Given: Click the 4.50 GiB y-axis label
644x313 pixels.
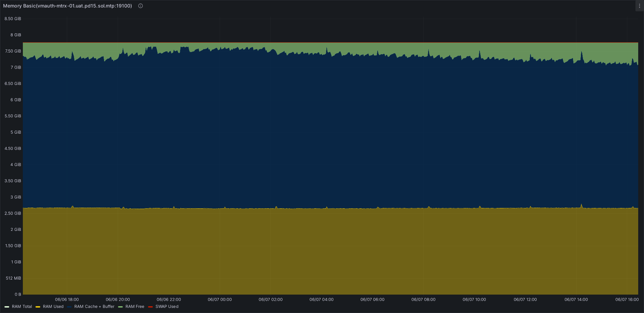Looking at the screenshot, I should [13, 148].
